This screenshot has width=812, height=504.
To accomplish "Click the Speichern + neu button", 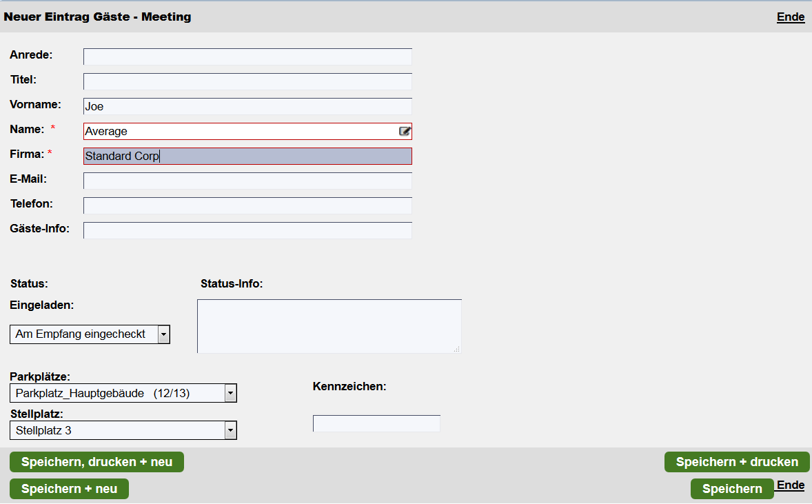I will [x=70, y=489].
